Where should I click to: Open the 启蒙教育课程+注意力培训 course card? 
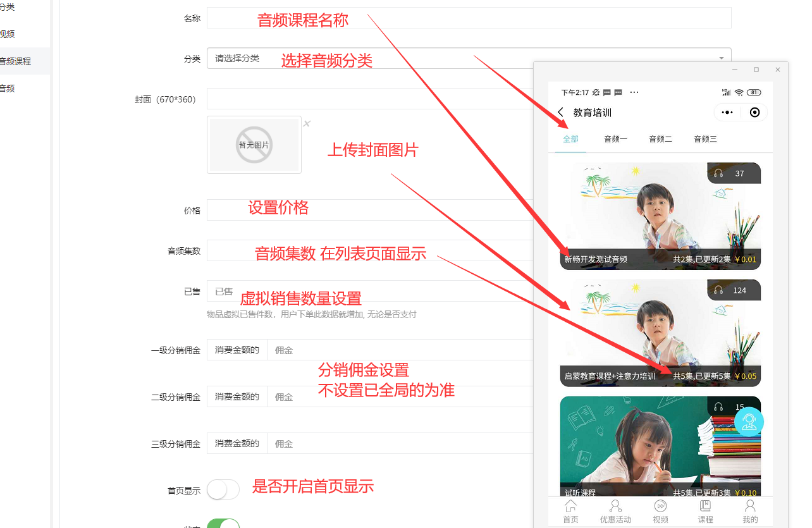660,333
